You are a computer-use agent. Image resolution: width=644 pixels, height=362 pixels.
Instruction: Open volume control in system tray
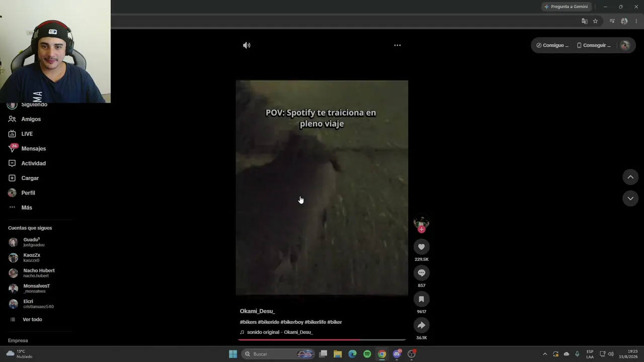611,354
